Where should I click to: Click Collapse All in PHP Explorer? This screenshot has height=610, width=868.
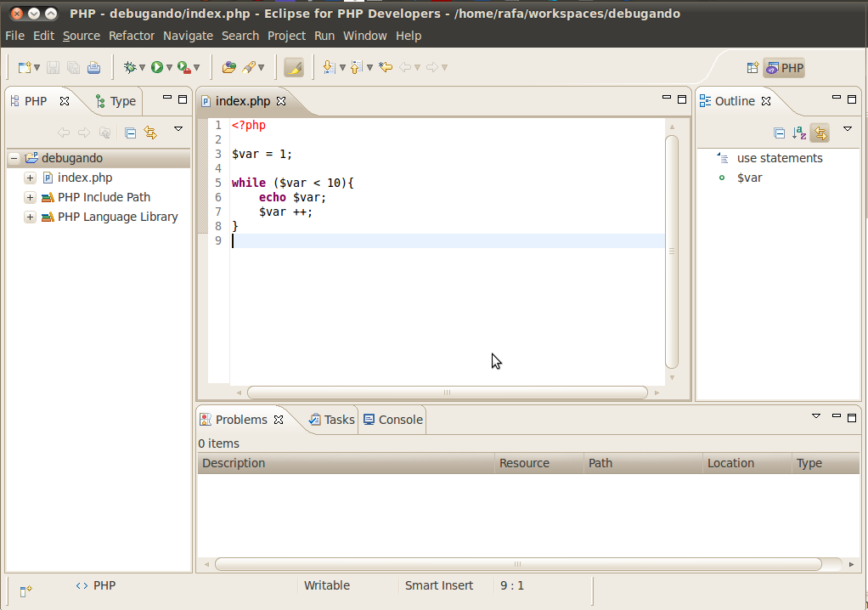tap(130, 133)
